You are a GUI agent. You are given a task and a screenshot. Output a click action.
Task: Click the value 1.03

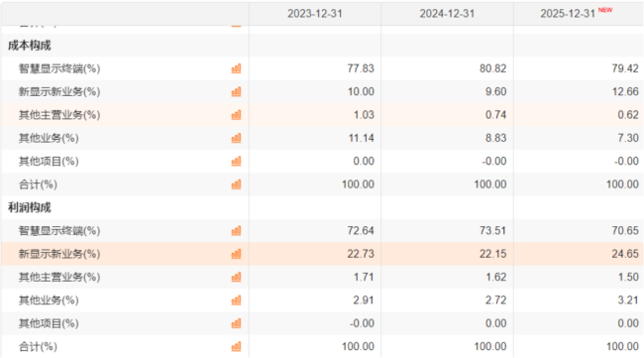(364, 115)
